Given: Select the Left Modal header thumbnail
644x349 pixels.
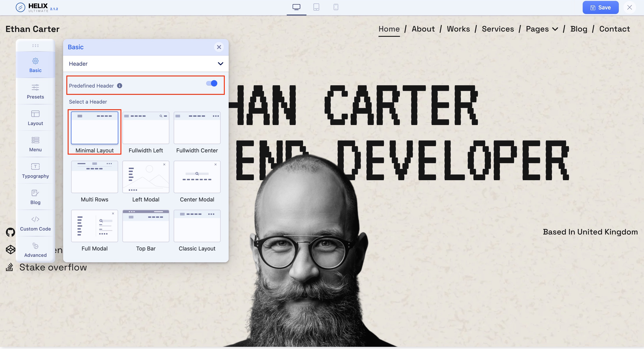Looking at the screenshot, I should 146,177.
